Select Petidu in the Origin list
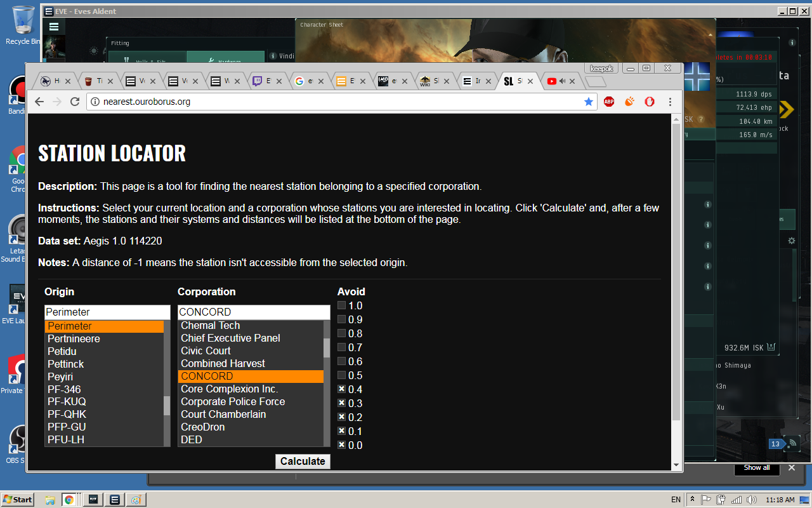This screenshot has width=812, height=508. [x=104, y=351]
